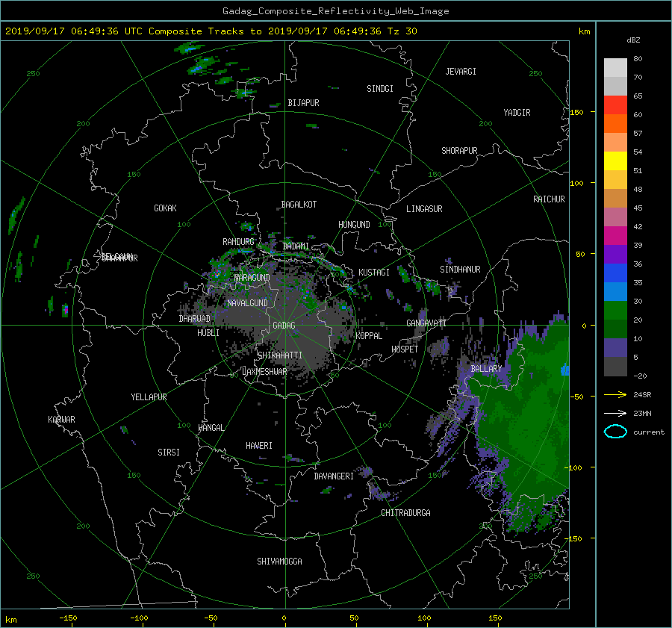
Task: Click the RAICHUR city label
Action: [x=549, y=199]
